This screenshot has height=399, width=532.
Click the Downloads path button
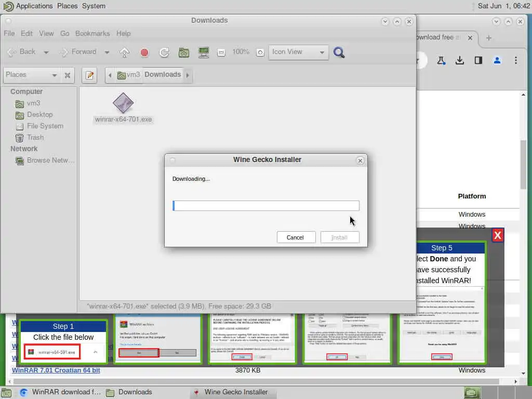pyautogui.click(x=163, y=75)
